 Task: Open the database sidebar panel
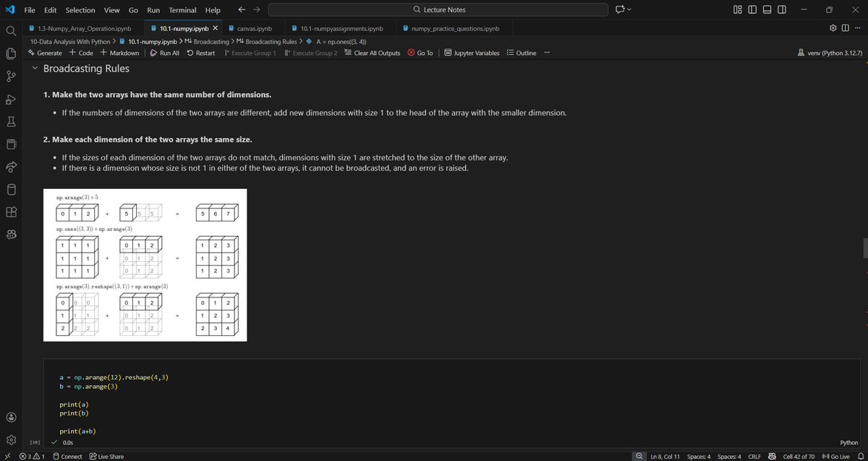[10, 189]
